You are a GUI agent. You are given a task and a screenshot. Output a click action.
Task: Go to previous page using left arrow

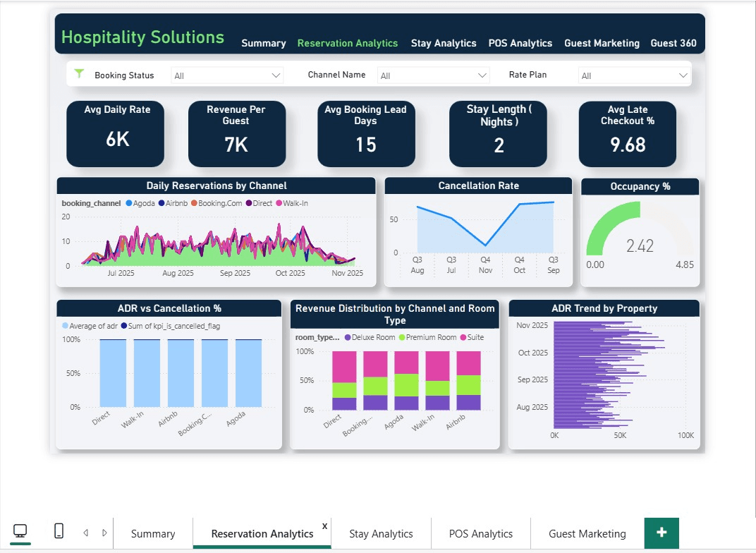click(x=85, y=532)
